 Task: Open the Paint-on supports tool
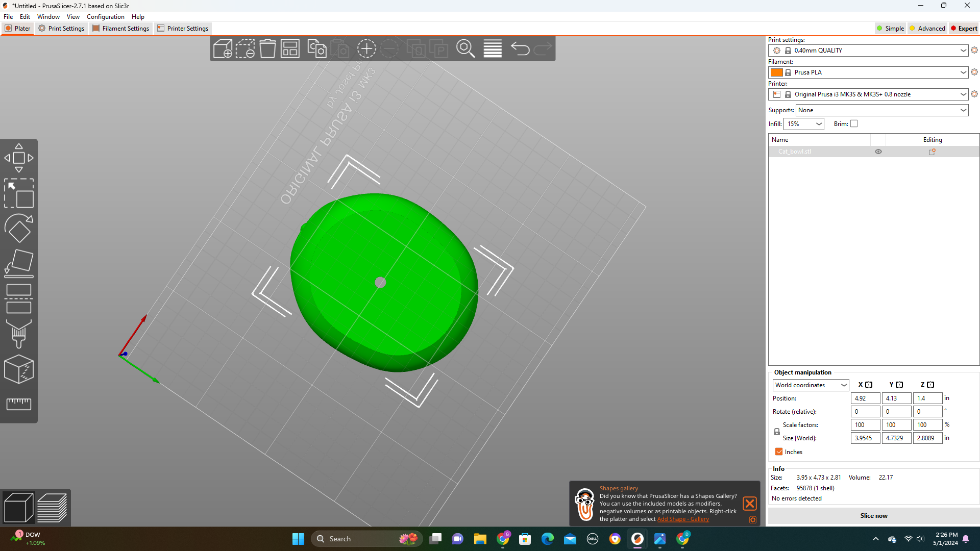click(19, 334)
